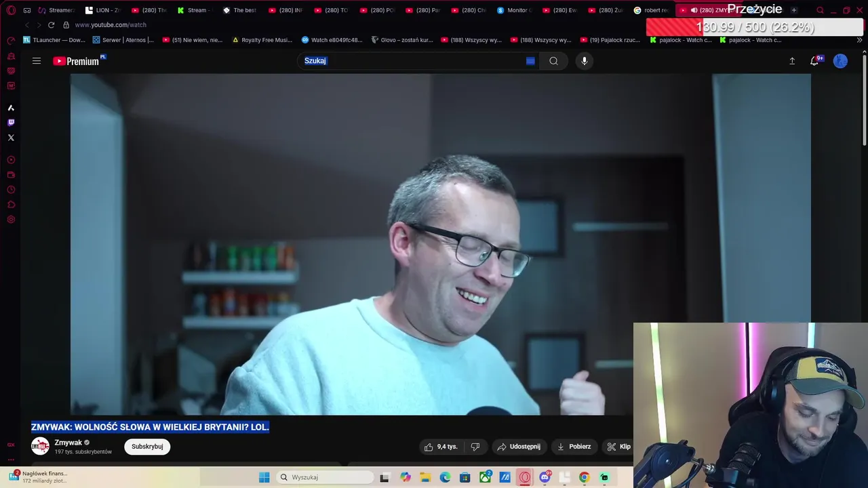868x488 pixels.
Task: Click the Pobierz download button
Action: pos(574,447)
